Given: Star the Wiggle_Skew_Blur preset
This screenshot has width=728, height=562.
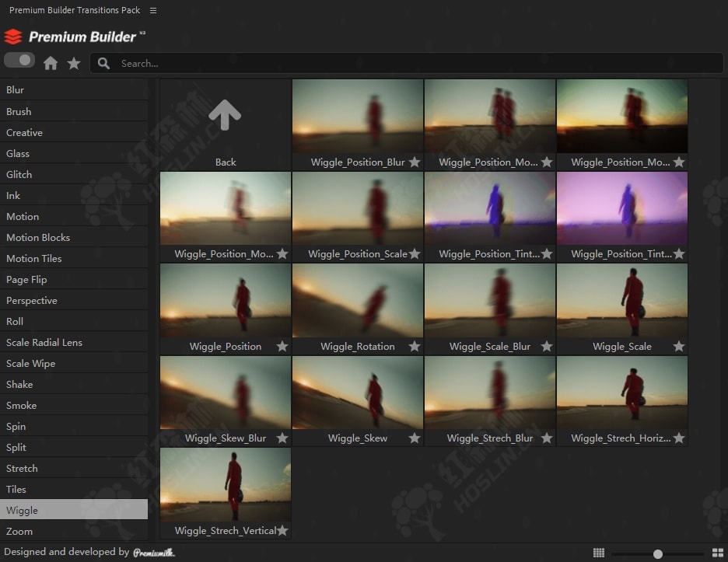Looking at the screenshot, I should (282, 438).
